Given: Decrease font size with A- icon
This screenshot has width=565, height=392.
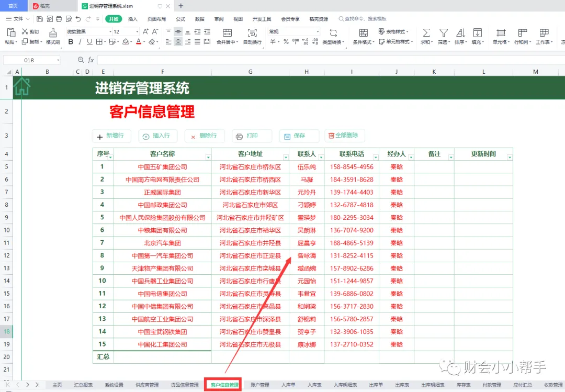Looking at the screenshot, I should 155,32.
